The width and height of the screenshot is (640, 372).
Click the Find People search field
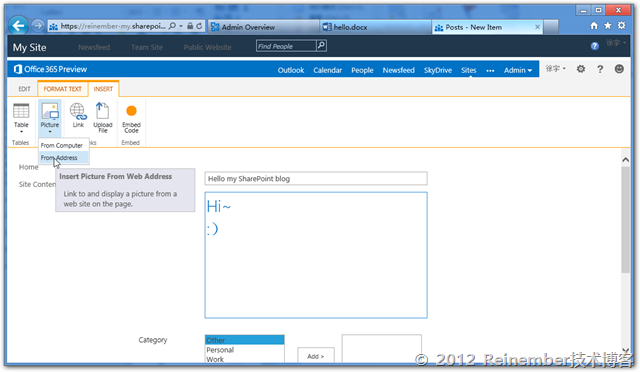tap(286, 46)
